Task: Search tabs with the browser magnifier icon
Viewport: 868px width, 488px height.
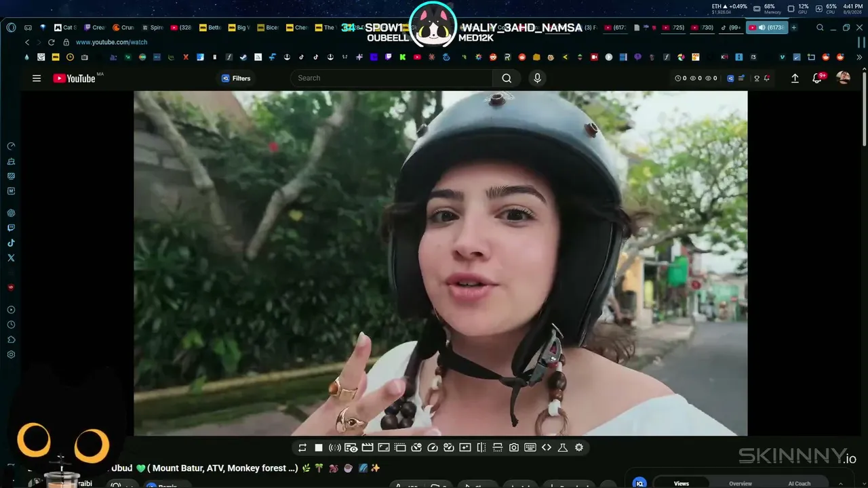Action: pos(820,28)
